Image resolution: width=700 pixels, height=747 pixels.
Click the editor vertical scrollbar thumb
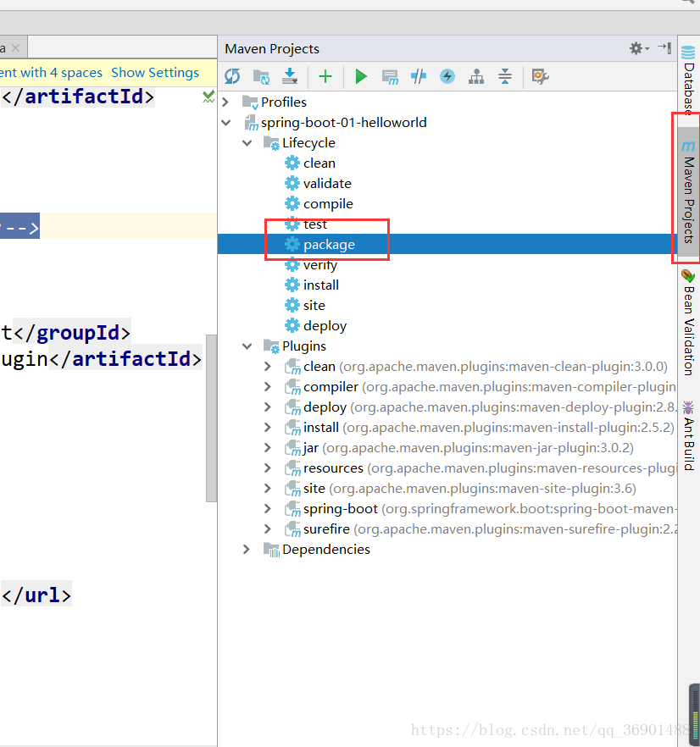pyautogui.click(x=211, y=418)
